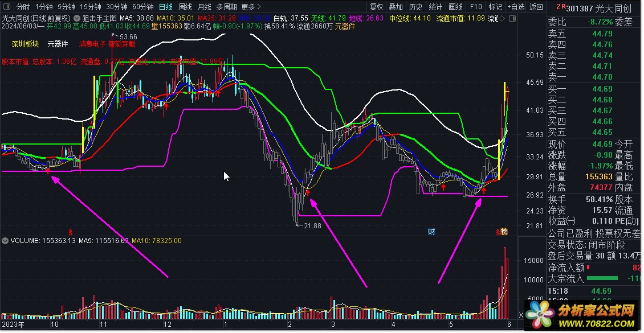Image resolution: width=644 pixels, height=333 pixels.
Task: Toggle the right panel icon in the chart header
Action: 512,18
